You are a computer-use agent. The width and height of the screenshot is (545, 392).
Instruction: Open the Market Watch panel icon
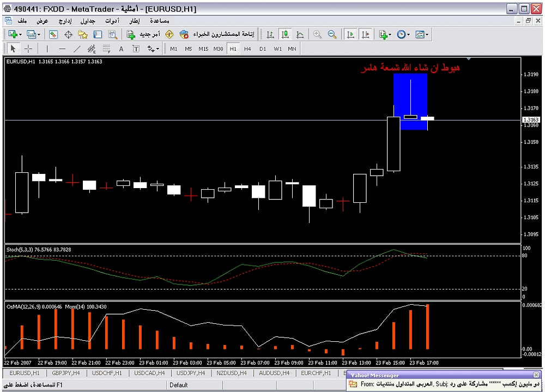[x=53, y=34]
